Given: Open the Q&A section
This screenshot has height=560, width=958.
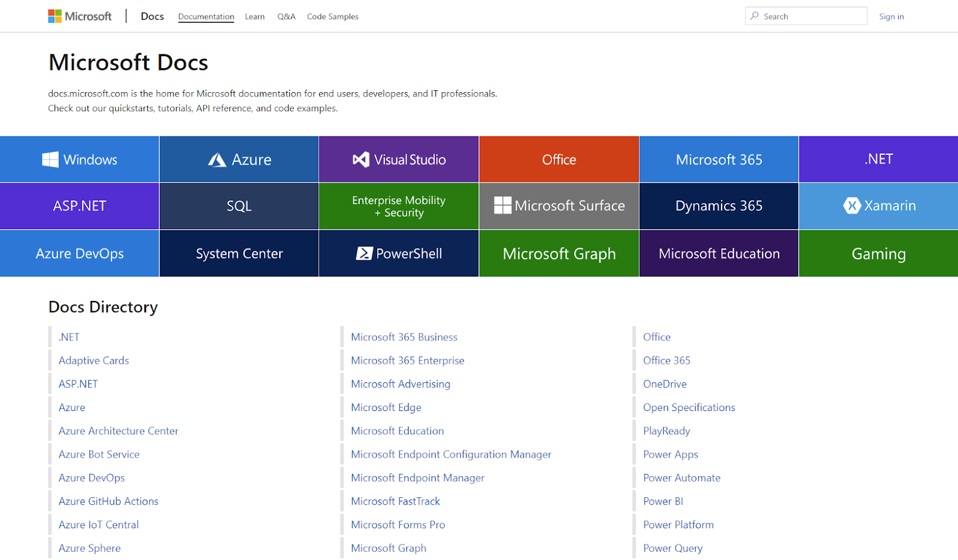Looking at the screenshot, I should pyautogui.click(x=286, y=17).
